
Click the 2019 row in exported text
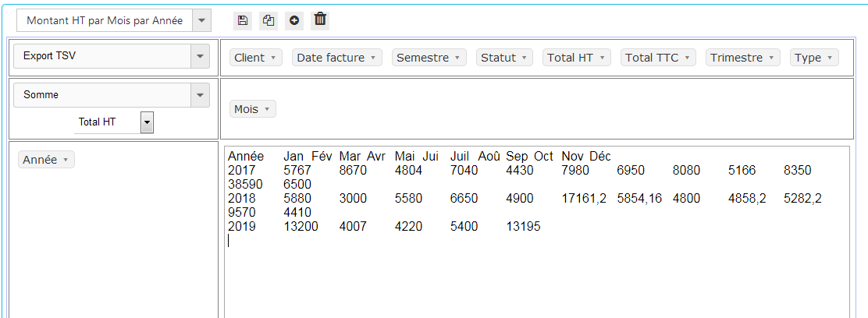[x=241, y=227]
